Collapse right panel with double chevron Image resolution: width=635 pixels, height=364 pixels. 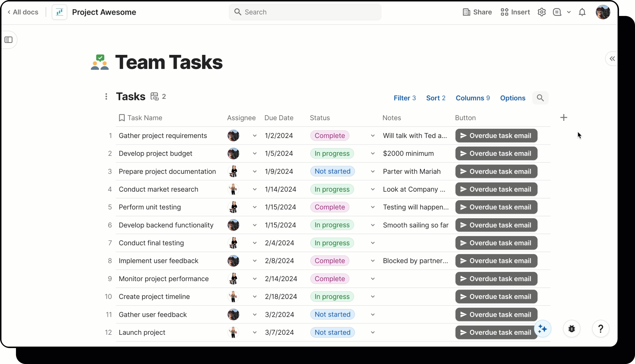pos(612,59)
